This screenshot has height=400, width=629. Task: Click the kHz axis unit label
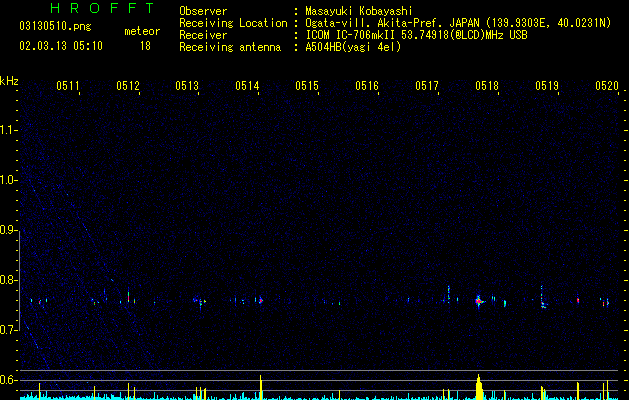click(9, 81)
